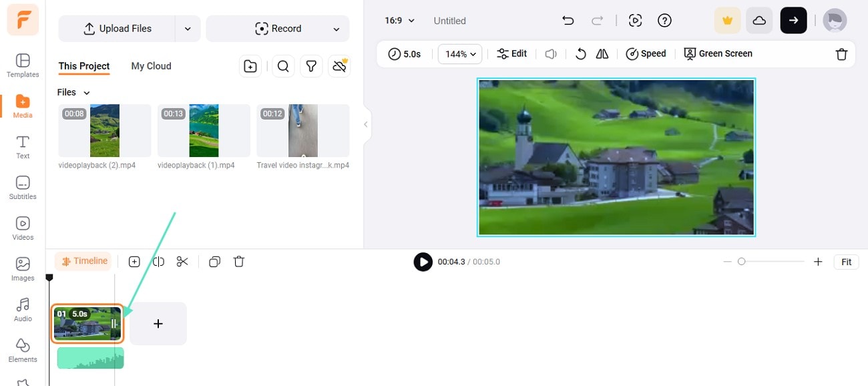Open the Templates sidebar panel
Image resolution: width=868 pixels, height=386 pixels.
coord(23,65)
